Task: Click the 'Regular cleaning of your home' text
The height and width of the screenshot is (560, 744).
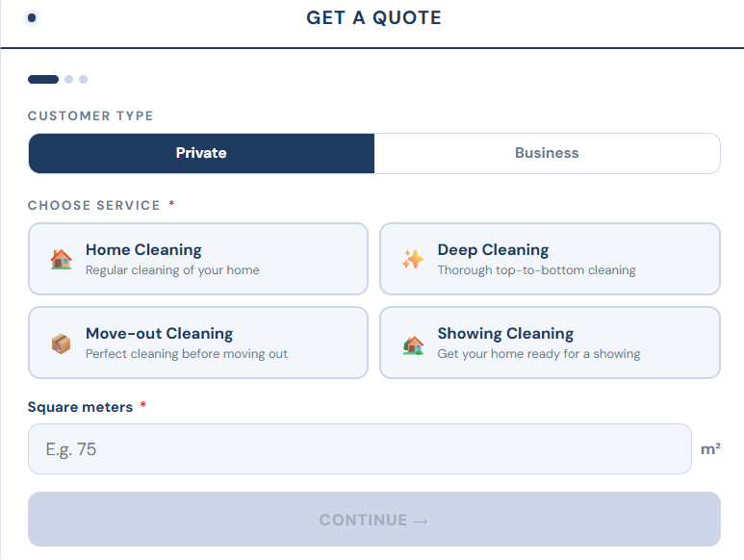Action: [x=172, y=270]
